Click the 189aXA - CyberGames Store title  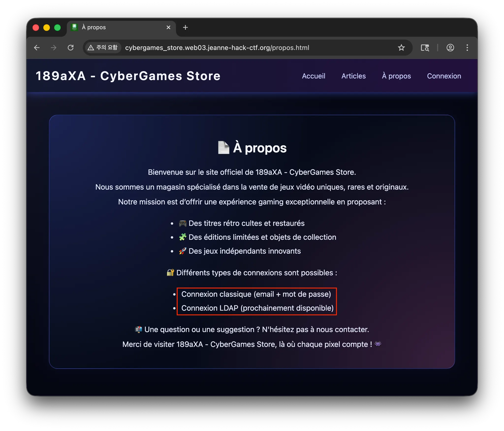tap(128, 76)
